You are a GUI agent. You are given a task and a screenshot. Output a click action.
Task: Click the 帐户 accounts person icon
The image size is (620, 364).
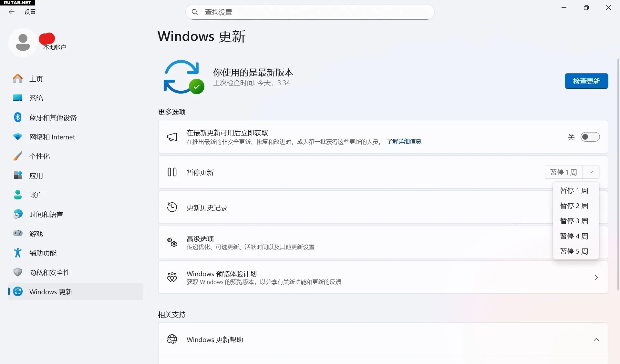tap(18, 195)
